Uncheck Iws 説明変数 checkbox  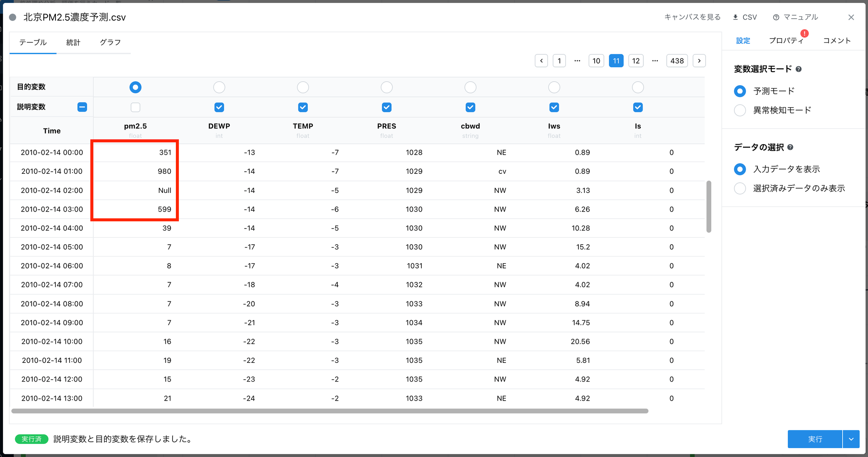click(554, 107)
